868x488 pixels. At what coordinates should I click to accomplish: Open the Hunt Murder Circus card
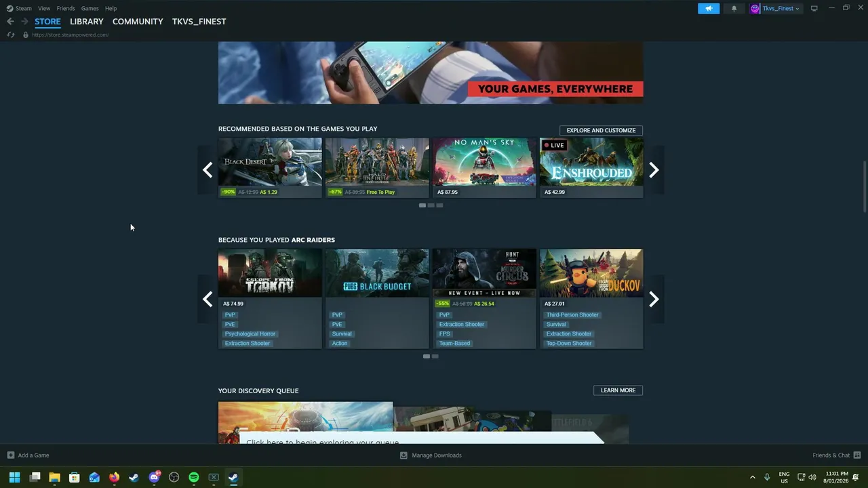click(484, 299)
